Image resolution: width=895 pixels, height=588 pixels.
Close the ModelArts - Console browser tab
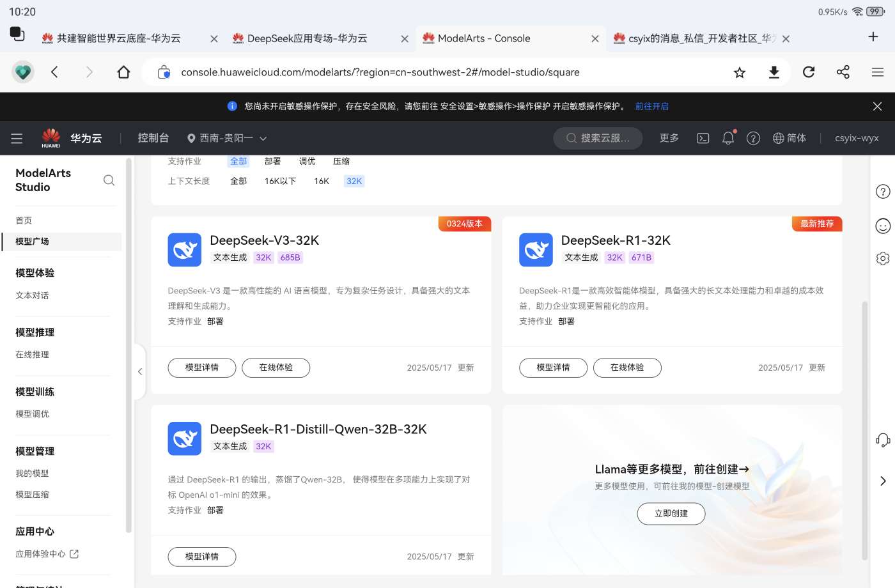595,39
